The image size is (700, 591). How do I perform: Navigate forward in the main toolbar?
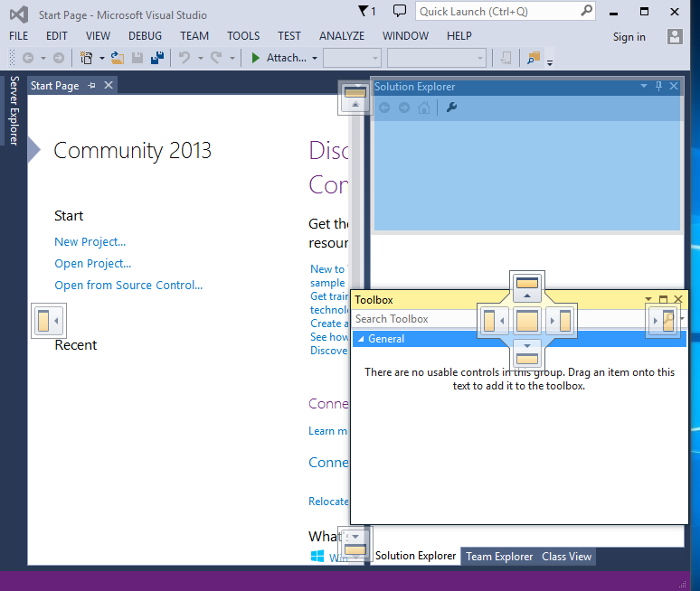[59, 58]
